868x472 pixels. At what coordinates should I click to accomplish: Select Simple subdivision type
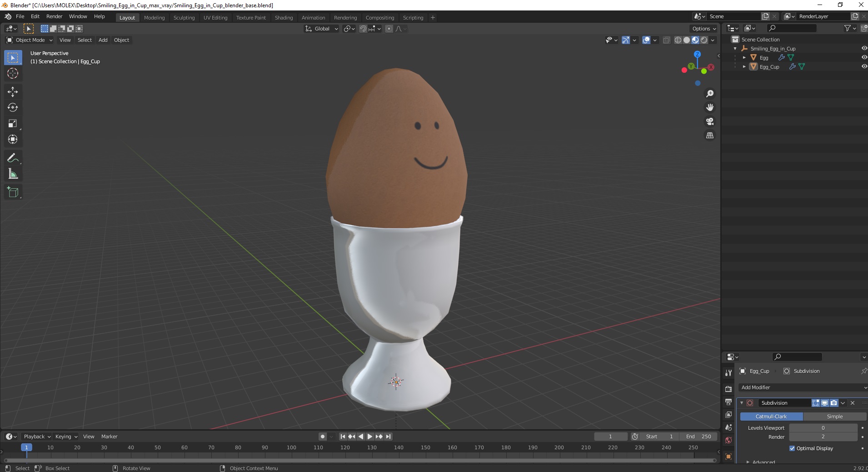pyautogui.click(x=835, y=417)
